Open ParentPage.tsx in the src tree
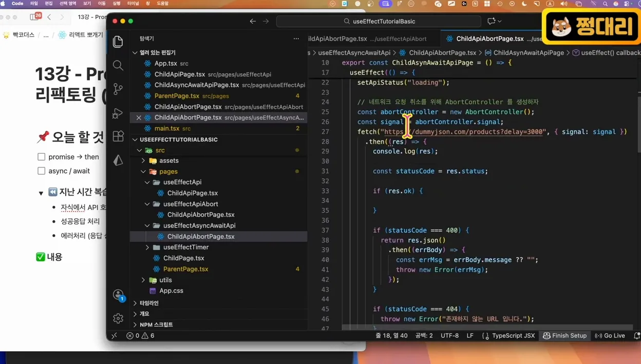Image resolution: width=641 pixels, height=364 pixels. 185,269
